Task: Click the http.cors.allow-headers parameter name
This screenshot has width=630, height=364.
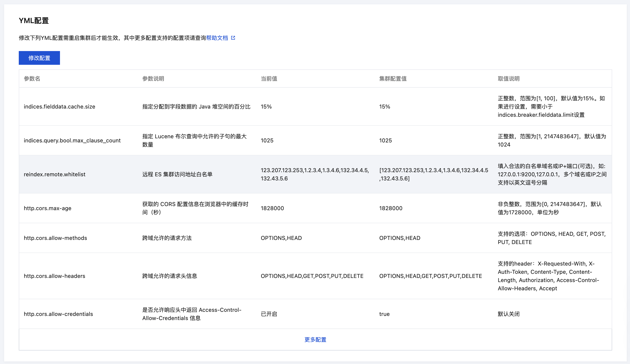Action: tap(54, 276)
